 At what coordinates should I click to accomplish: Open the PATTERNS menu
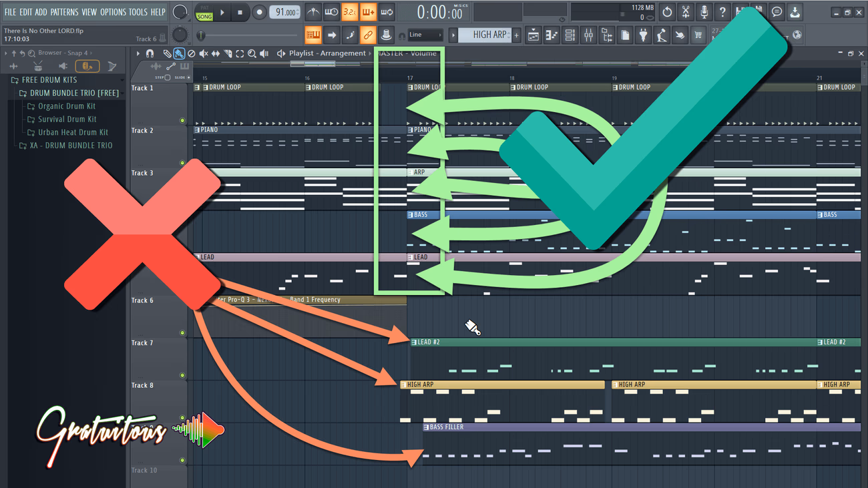click(x=64, y=12)
